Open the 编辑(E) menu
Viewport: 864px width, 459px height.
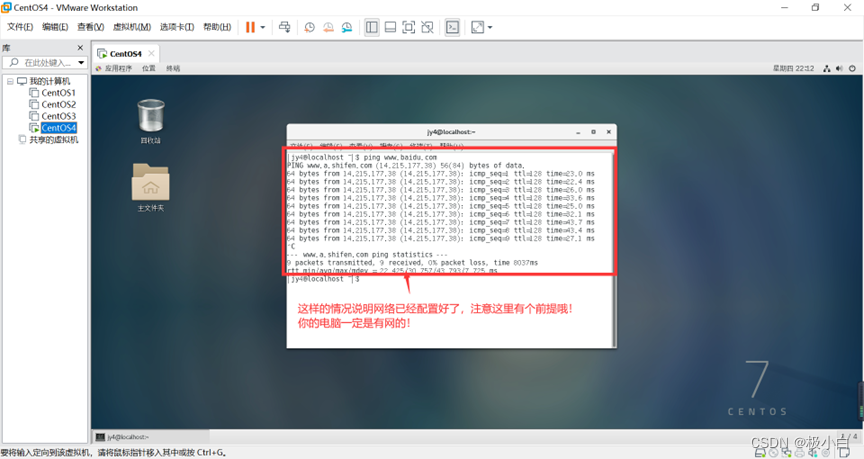(55, 27)
